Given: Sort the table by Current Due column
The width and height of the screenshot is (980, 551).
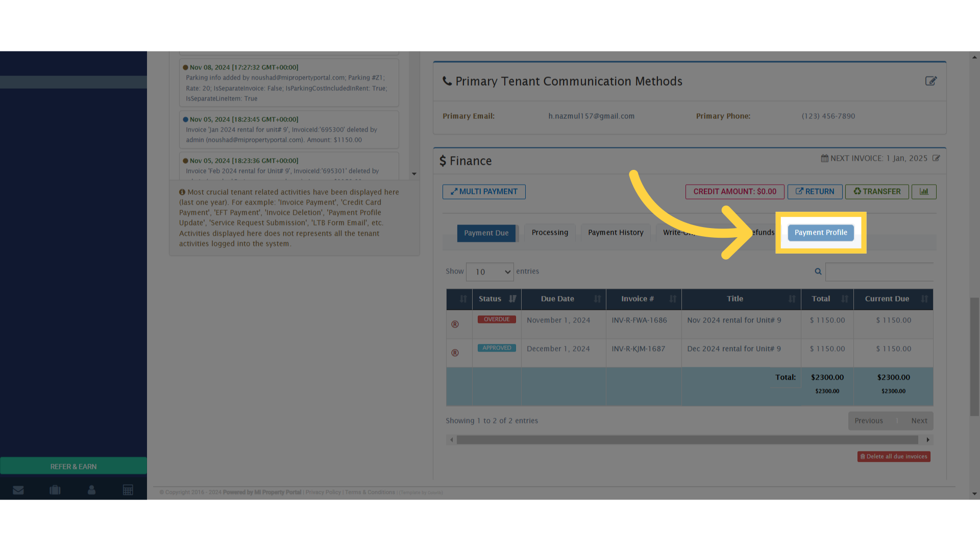Looking at the screenshot, I should [x=893, y=299].
